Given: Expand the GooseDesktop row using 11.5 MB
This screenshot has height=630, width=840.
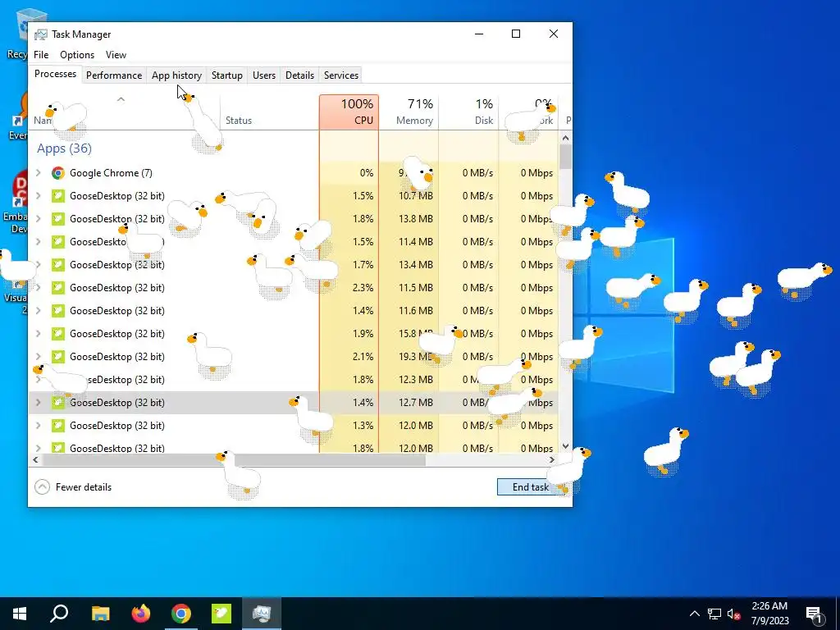Looking at the screenshot, I should (38, 288).
